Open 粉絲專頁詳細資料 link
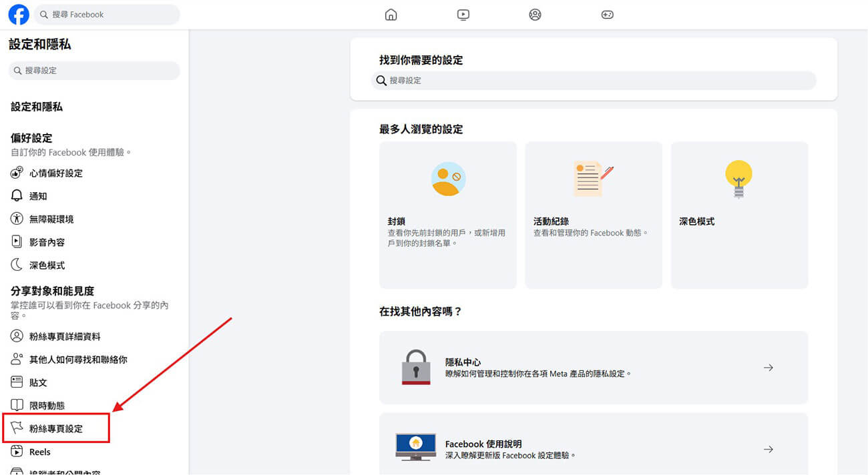 [x=65, y=337]
